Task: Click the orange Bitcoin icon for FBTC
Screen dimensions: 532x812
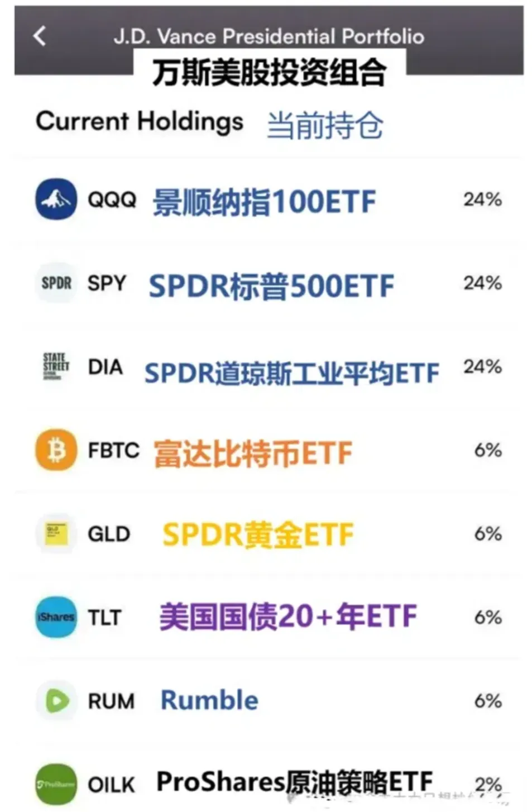Action: tap(56, 450)
